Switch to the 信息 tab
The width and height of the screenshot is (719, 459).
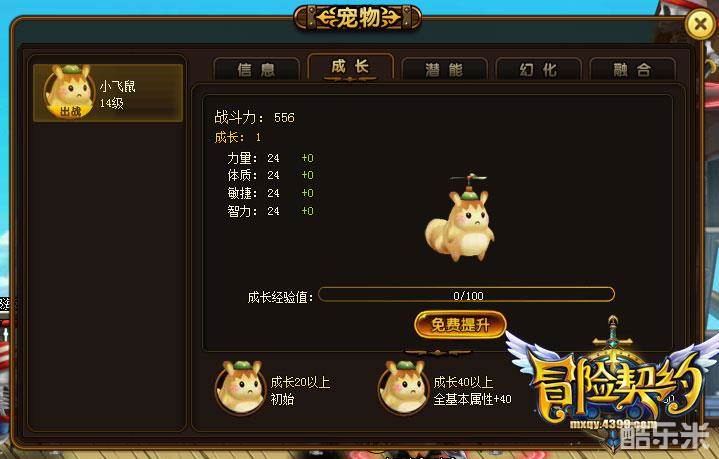(x=256, y=70)
